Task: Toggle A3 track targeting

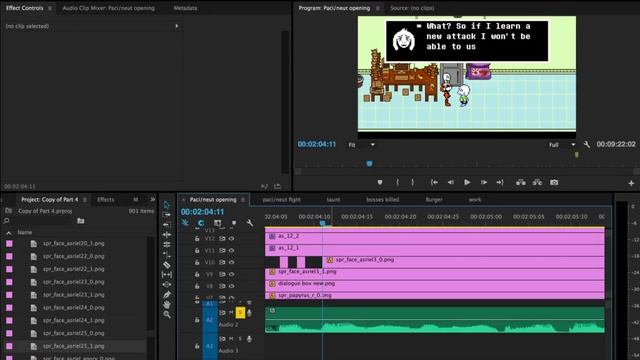Action: point(210,346)
